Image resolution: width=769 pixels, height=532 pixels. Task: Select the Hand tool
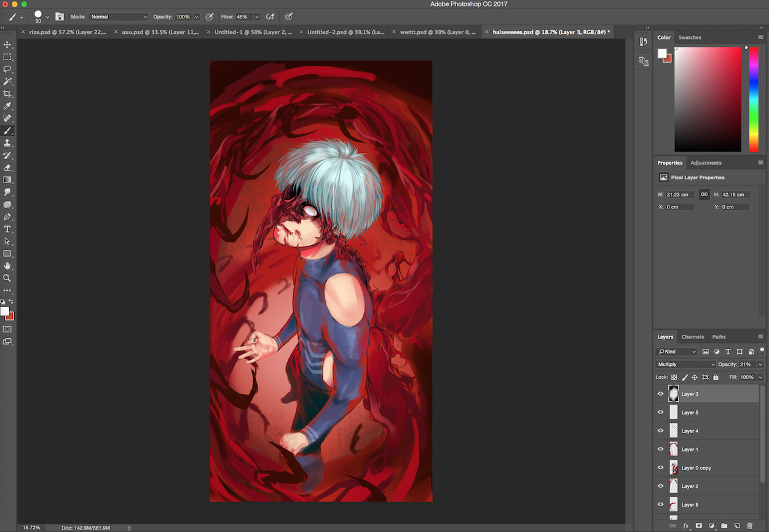(x=7, y=266)
